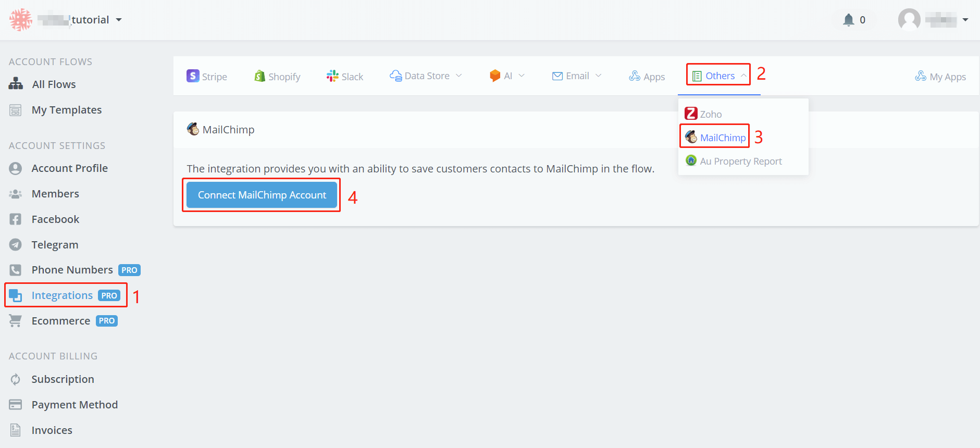
Task: Open My Templates page
Action: tap(67, 110)
